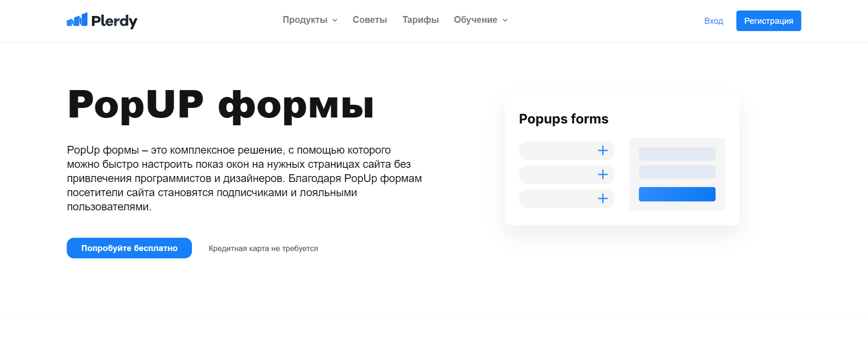Image resolution: width=868 pixels, height=337 pixels.
Task: Click the Кредитная карта не требуется note
Action: 263,248
